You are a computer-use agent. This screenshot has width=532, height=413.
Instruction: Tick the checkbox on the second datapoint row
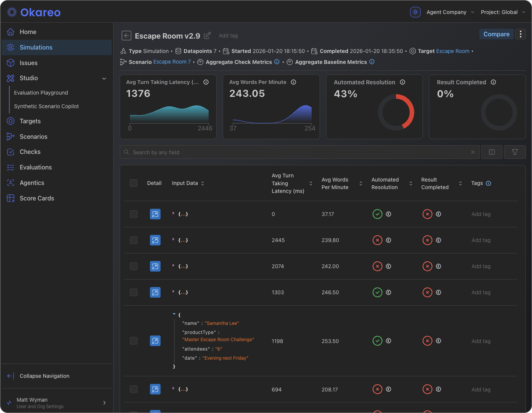(x=133, y=240)
